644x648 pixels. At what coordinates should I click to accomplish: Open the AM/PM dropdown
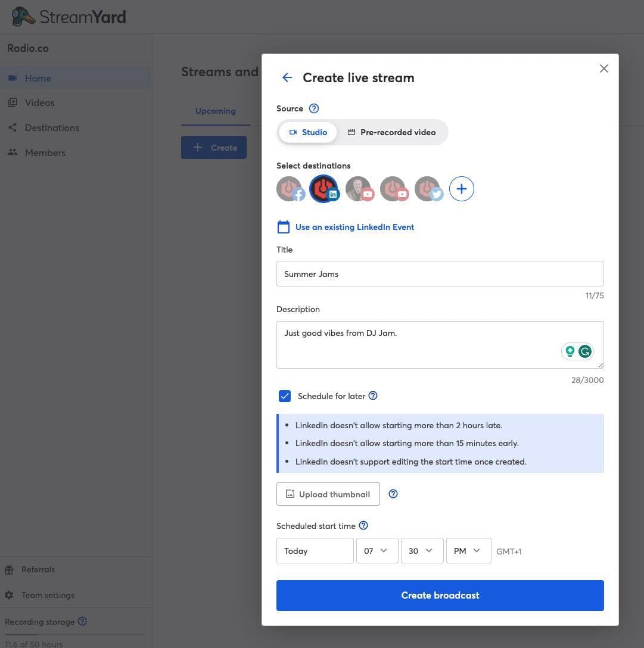468,550
